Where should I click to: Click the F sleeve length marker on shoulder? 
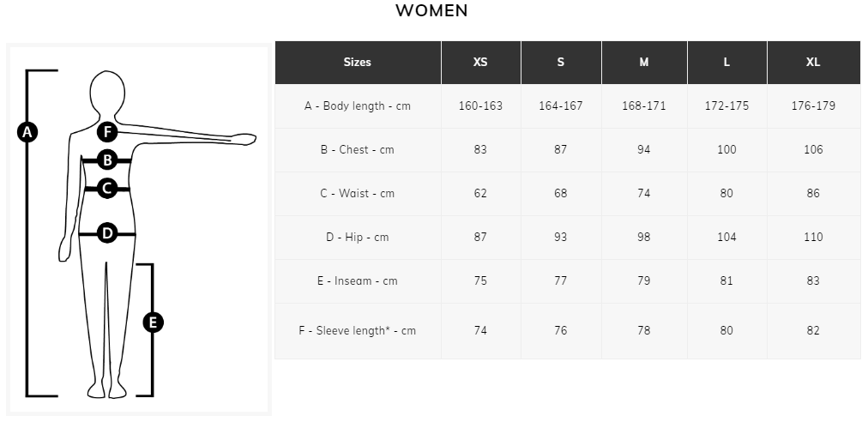(106, 132)
